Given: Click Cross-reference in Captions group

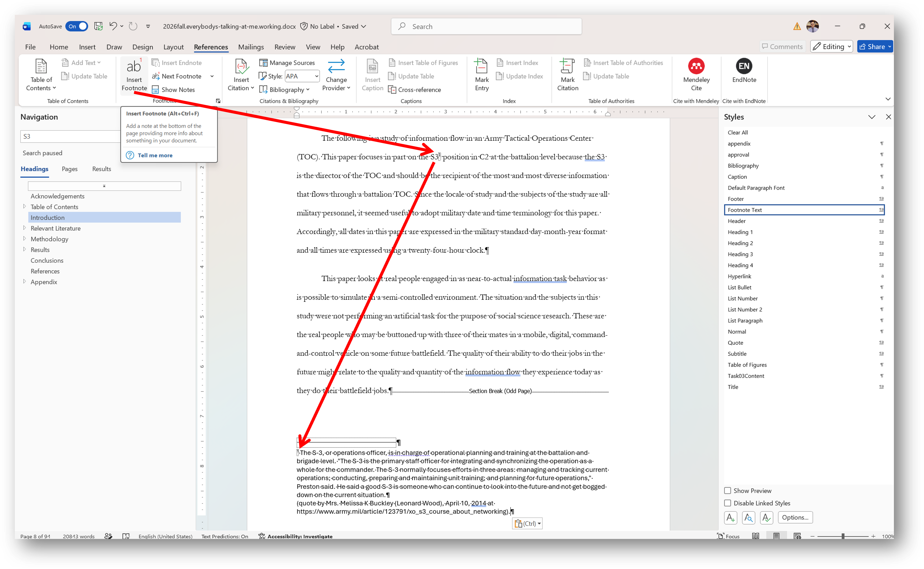Looking at the screenshot, I should coord(414,90).
